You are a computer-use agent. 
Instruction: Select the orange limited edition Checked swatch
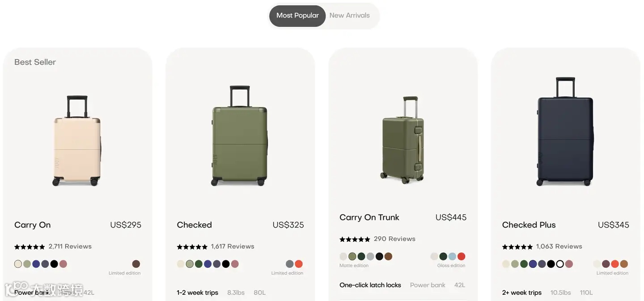(299, 264)
